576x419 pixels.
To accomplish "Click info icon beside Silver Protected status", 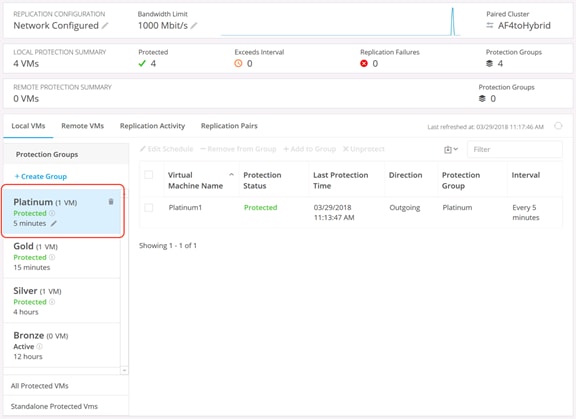I will point(52,302).
